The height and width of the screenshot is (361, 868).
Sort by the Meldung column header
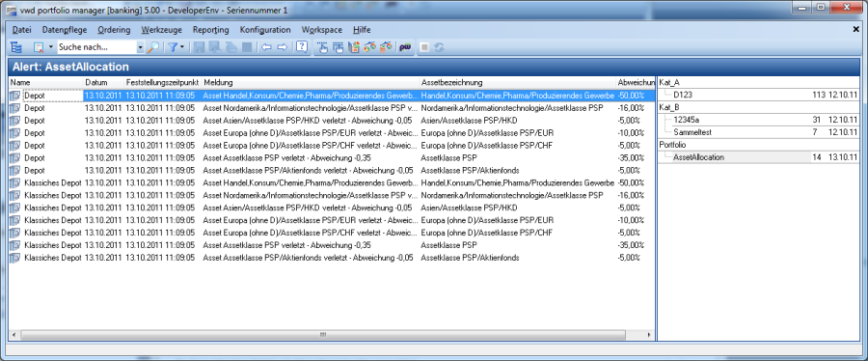311,82
